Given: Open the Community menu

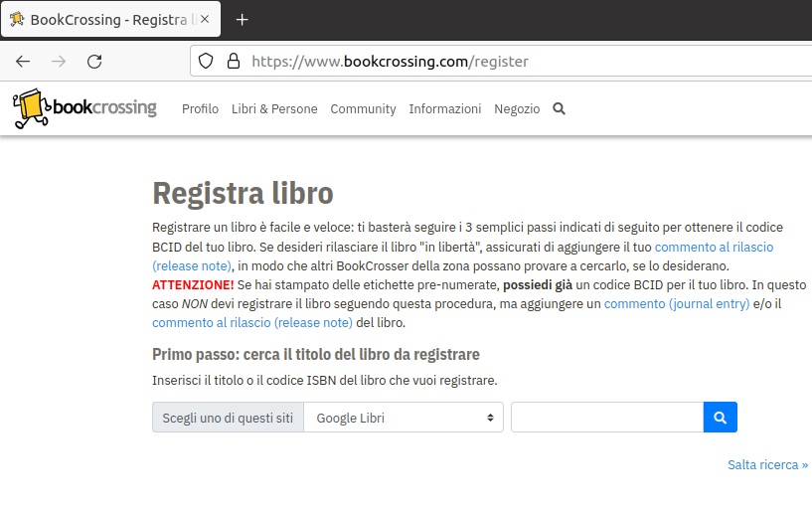Looking at the screenshot, I should (x=363, y=109).
